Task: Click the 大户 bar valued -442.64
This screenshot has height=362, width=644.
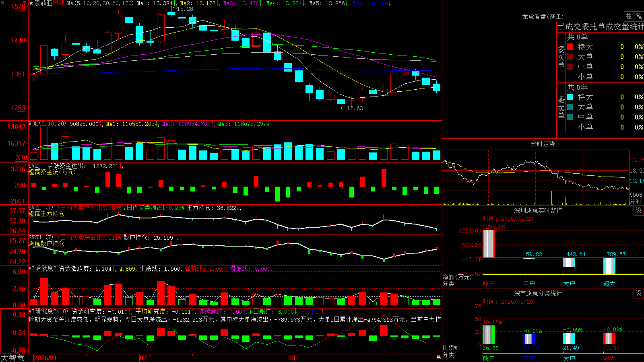Action: 569,262
